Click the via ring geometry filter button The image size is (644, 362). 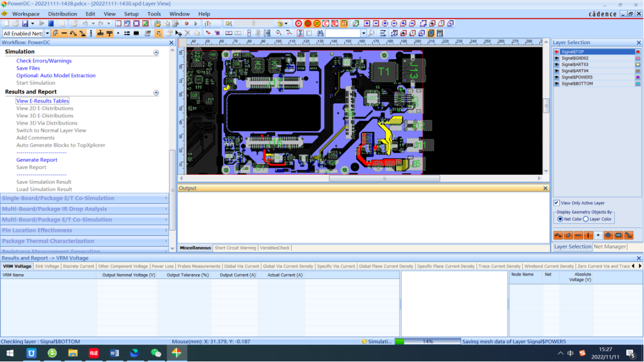coord(608,235)
